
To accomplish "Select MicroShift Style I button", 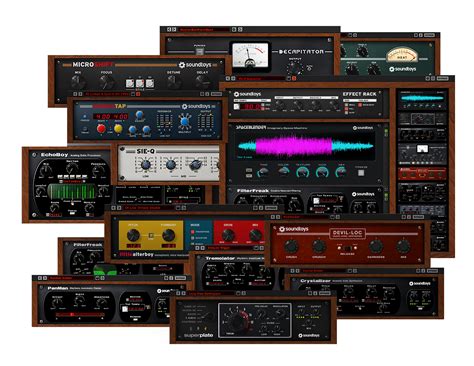I will pyautogui.click(x=130, y=83).
